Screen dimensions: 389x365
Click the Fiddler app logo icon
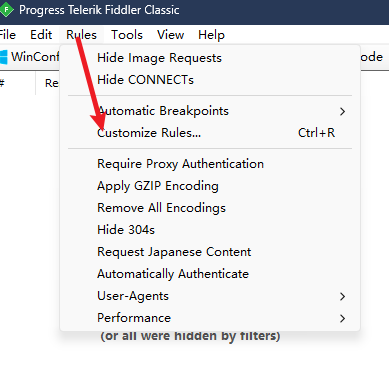[x=6, y=10]
